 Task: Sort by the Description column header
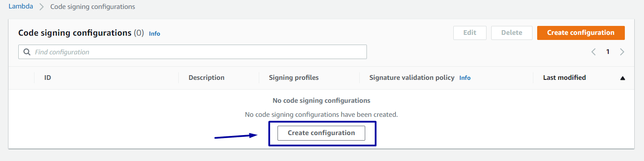(206, 78)
